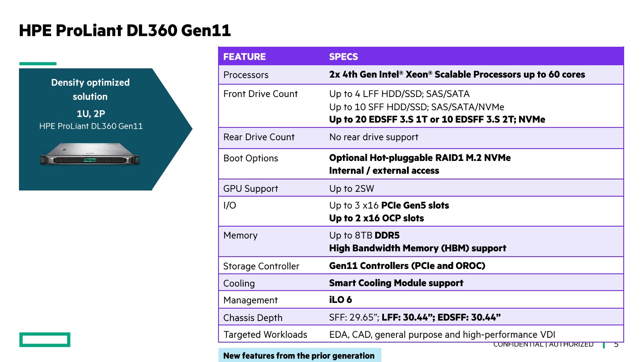Screen dimensions: 644x362
Task: Select the Front Drive Count label
Action: click(x=260, y=94)
